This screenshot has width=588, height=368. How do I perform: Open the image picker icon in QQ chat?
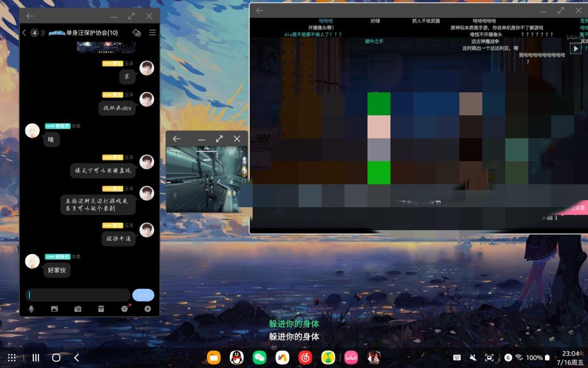pos(54,309)
